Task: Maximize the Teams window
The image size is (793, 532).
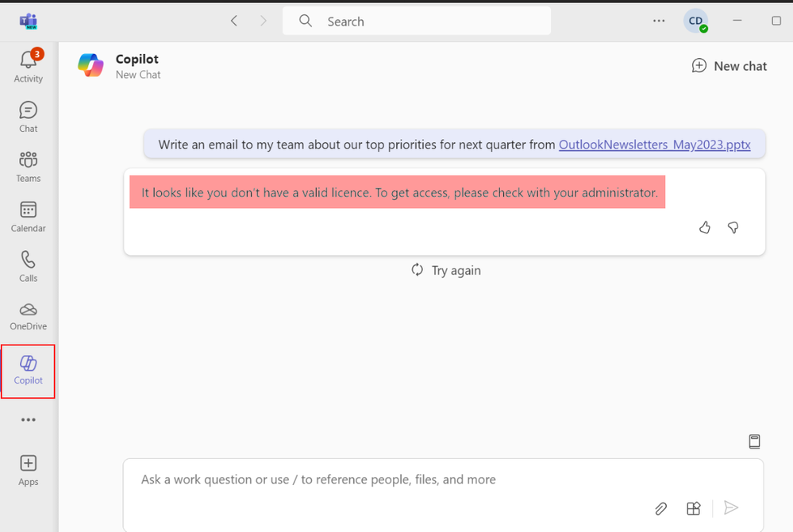Action: [x=776, y=21]
